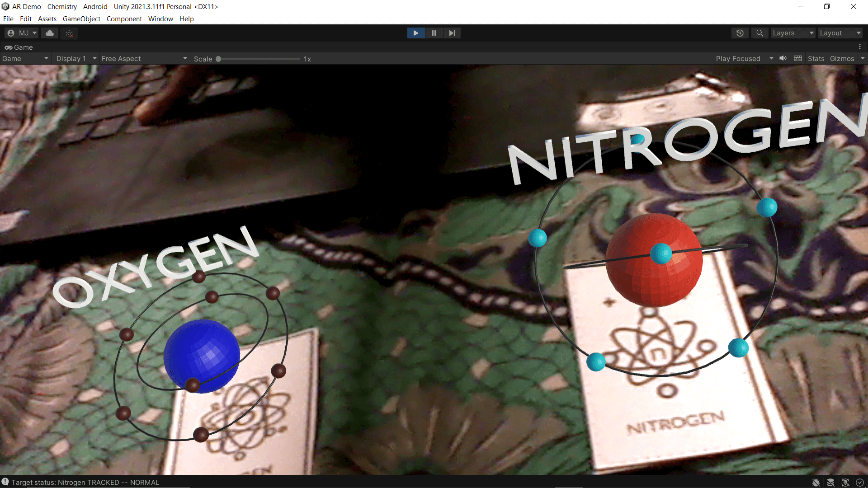
Task: Click the global search magnifier icon
Action: 759,33
